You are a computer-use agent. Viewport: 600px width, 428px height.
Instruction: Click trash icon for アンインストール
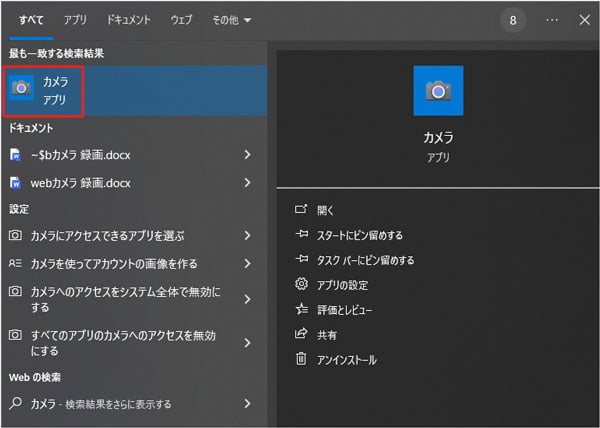click(301, 358)
